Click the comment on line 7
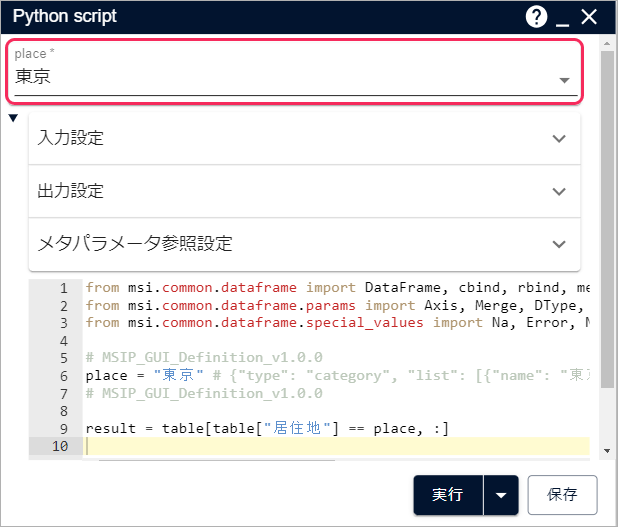 tap(204, 393)
